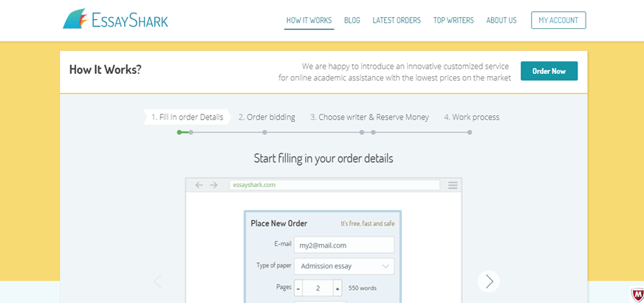
Task: Click progress dot under Order bidding
Action: pos(265,132)
